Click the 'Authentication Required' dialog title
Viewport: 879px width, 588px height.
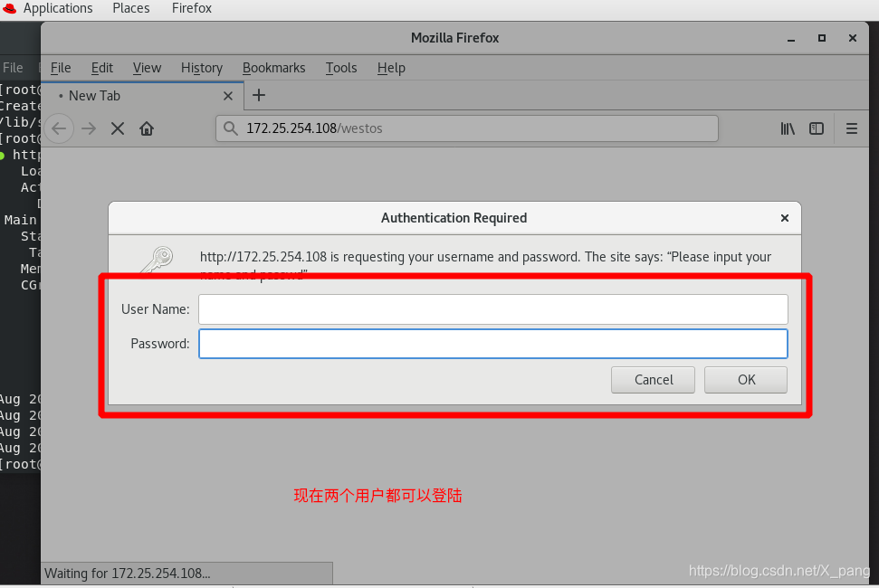click(454, 218)
